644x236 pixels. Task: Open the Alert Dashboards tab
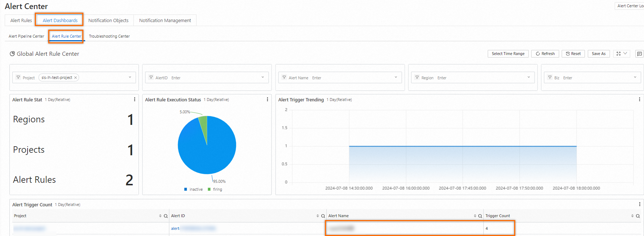pyautogui.click(x=60, y=21)
